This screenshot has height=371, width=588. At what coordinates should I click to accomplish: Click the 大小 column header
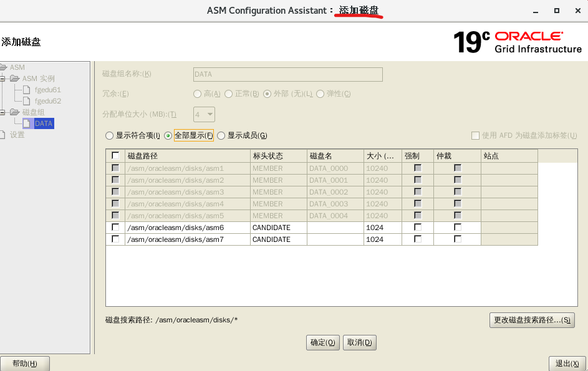pos(382,156)
